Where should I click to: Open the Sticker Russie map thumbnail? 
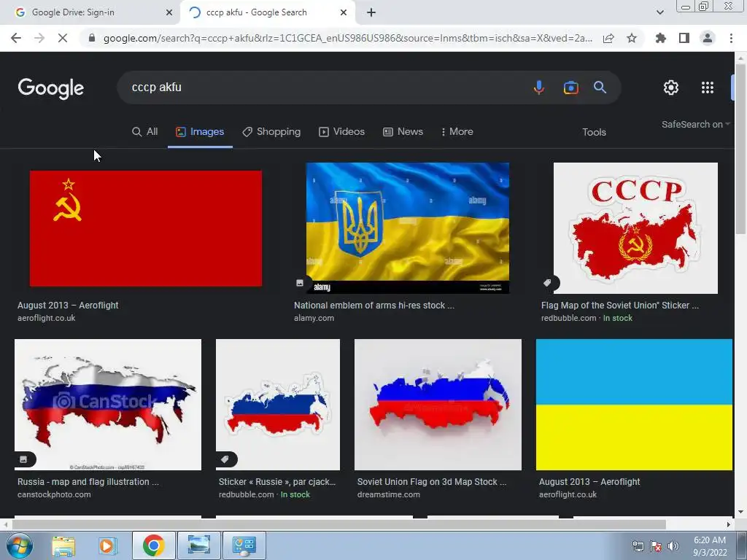click(278, 405)
